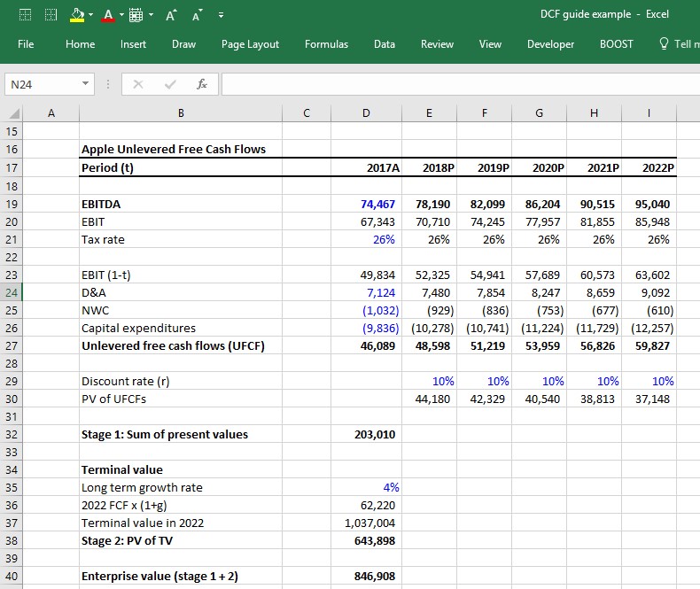Switch to the Developer tab
Viewport: 700px width, 589px height.
550,44
